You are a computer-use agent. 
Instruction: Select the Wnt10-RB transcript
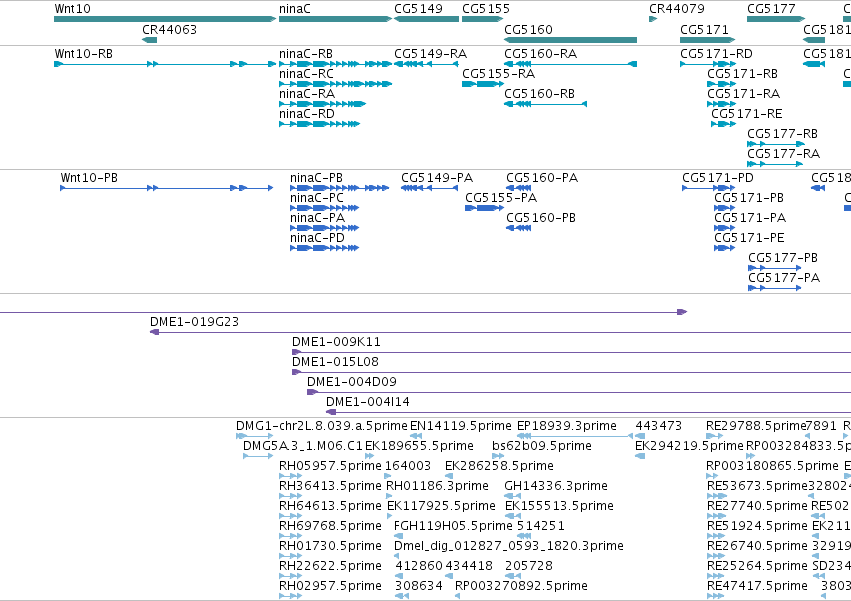(165, 64)
